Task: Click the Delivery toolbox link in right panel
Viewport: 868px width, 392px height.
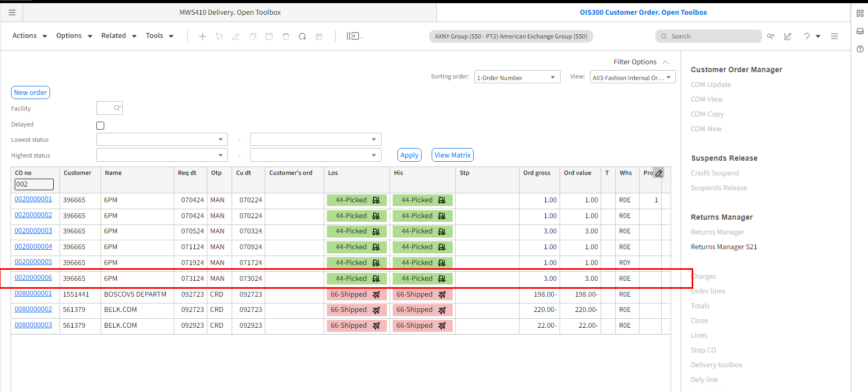Action: (x=716, y=365)
